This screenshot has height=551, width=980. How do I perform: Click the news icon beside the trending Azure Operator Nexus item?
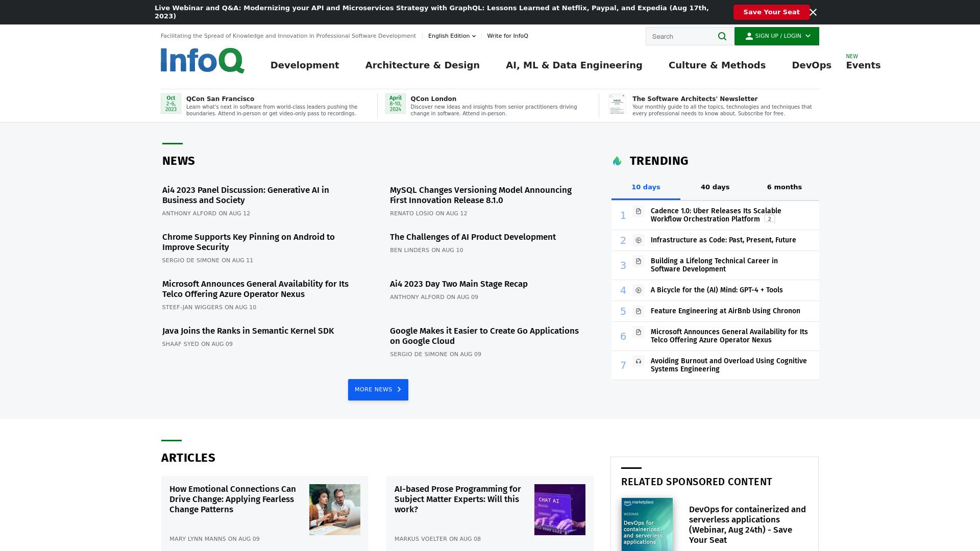tap(639, 332)
